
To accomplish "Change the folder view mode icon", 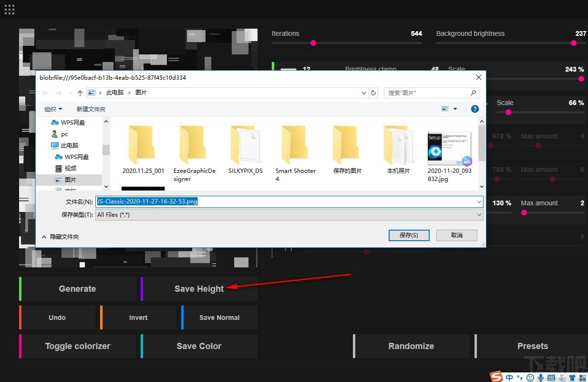I will click(445, 109).
